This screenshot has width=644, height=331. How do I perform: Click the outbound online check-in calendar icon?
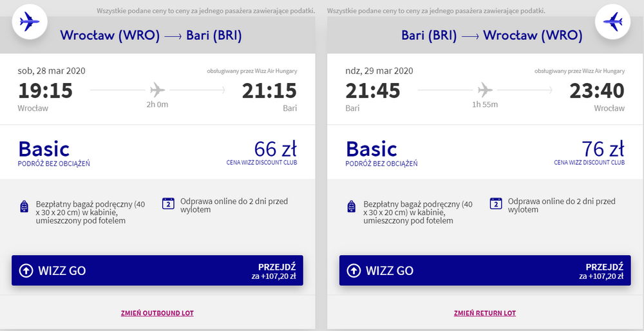click(169, 203)
